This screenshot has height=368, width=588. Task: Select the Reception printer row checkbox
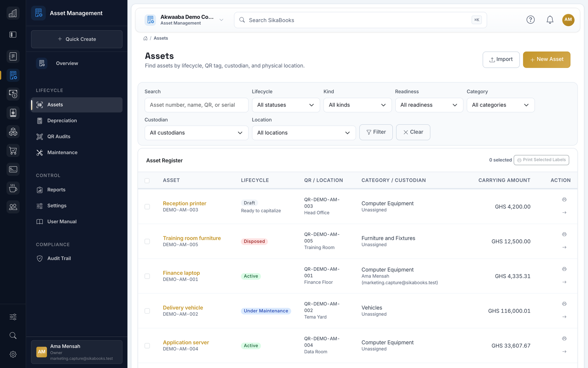click(x=147, y=207)
